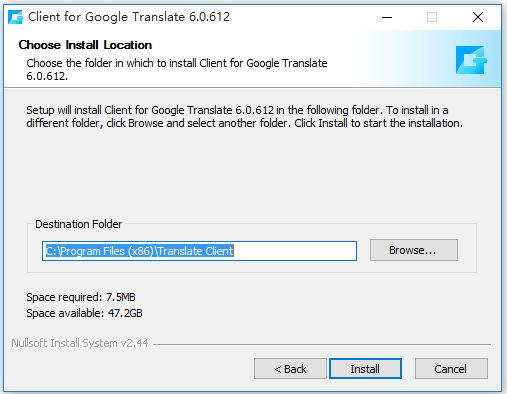Image resolution: width=507 pixels, height=394 pixels.
Task: Click the header subtitle about choosing the folder
Action: point(177,69)
